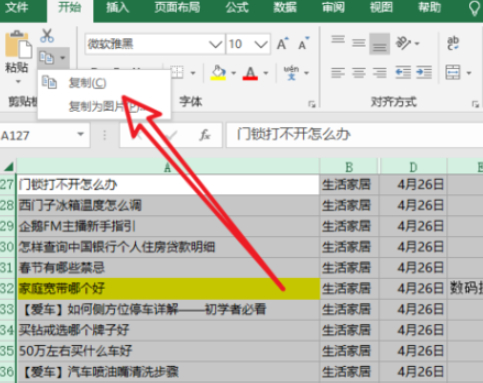Viewport: 483px width, 383px height.
Task: Decrease font size with the small A icon
Action: [x=303, y=44]
